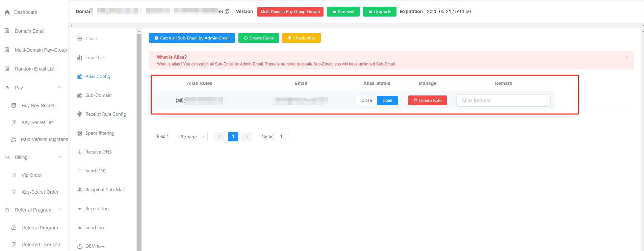Dismiss the What is Alias notice
This screenshot has height=251, width=644.
tap(627, 57)
